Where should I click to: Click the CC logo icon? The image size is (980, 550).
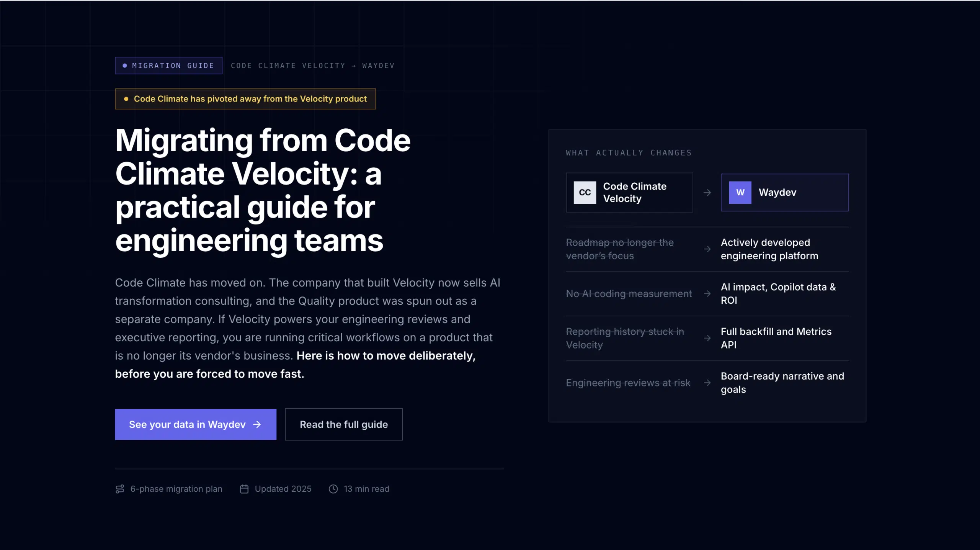point(585,192)
